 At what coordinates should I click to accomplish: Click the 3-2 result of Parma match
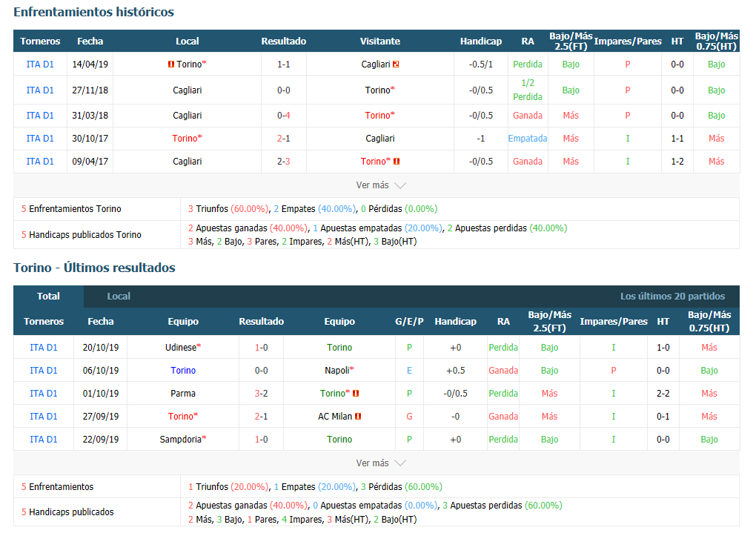[x=262, y=394]
